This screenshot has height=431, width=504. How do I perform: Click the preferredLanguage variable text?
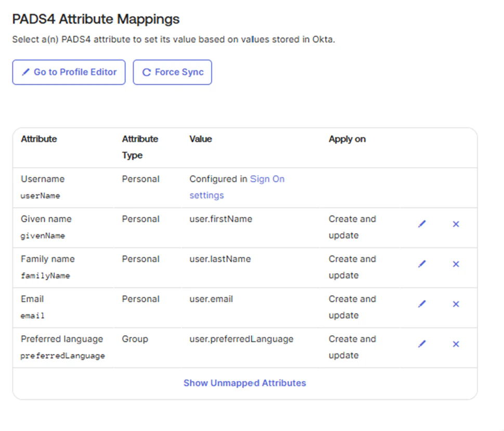coord(63,356)
